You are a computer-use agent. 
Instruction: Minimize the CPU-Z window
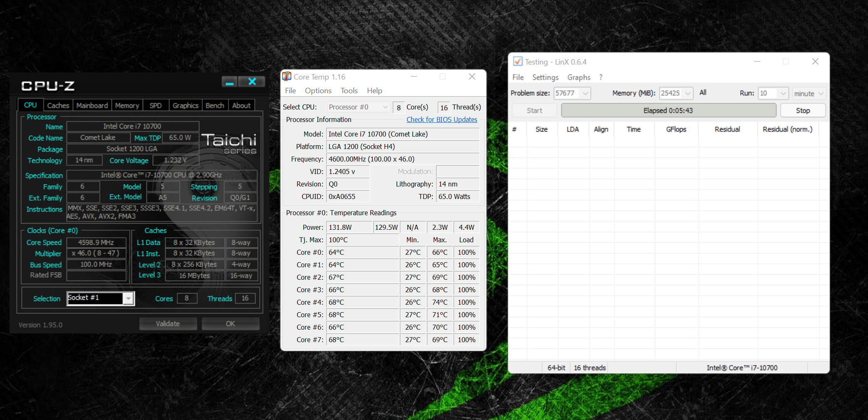coord(229,82)
